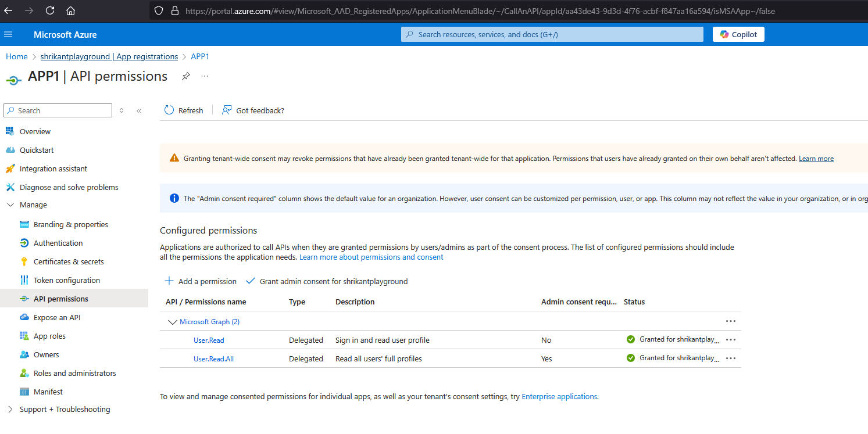Screen dimensions: 868x434
Task: Open the Microsoft Graph (2) link
Action: coord(209,321)
